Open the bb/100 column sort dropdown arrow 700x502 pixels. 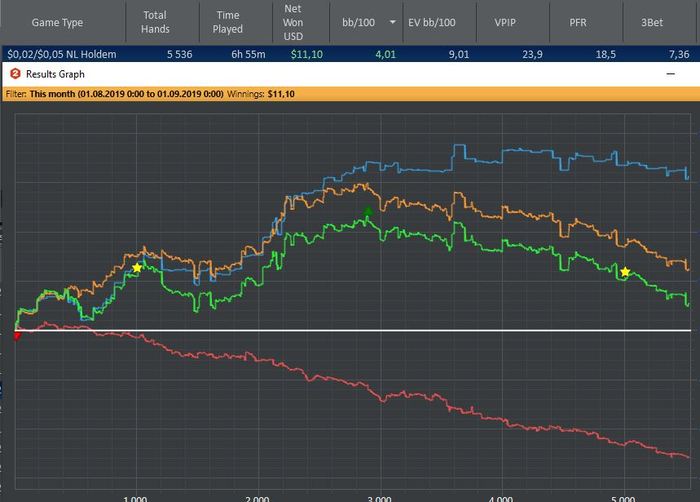(392, 22)
